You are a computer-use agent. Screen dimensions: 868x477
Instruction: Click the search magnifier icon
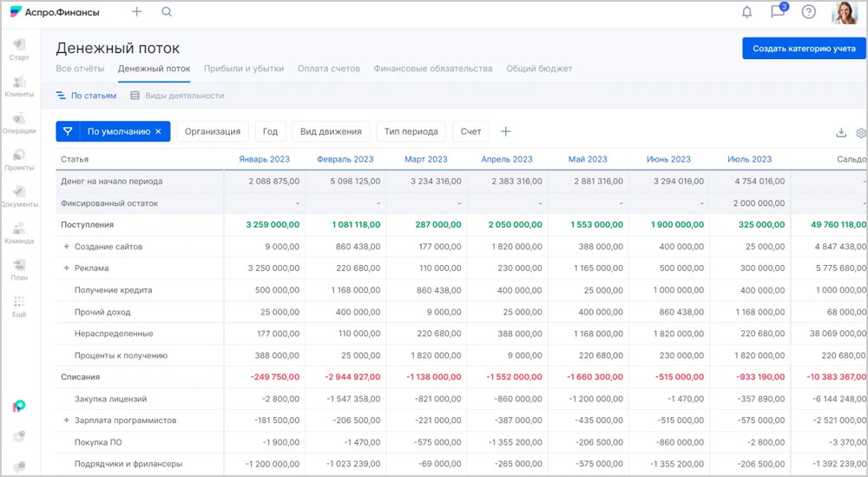click(167, 12)
